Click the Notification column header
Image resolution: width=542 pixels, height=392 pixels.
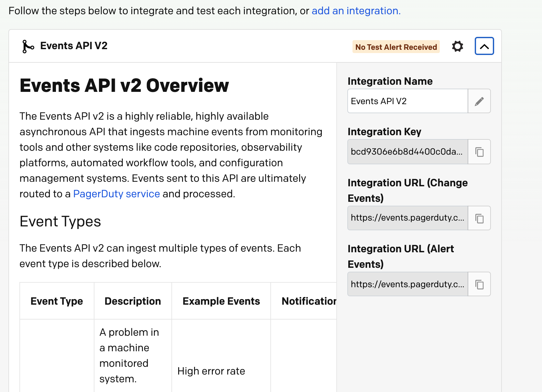304,301
